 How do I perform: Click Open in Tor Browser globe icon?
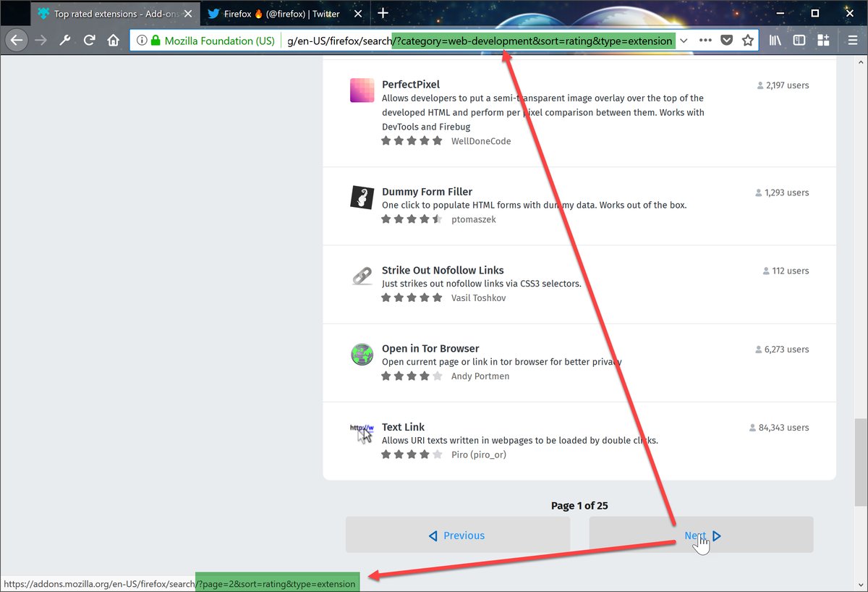click(362, 354)
